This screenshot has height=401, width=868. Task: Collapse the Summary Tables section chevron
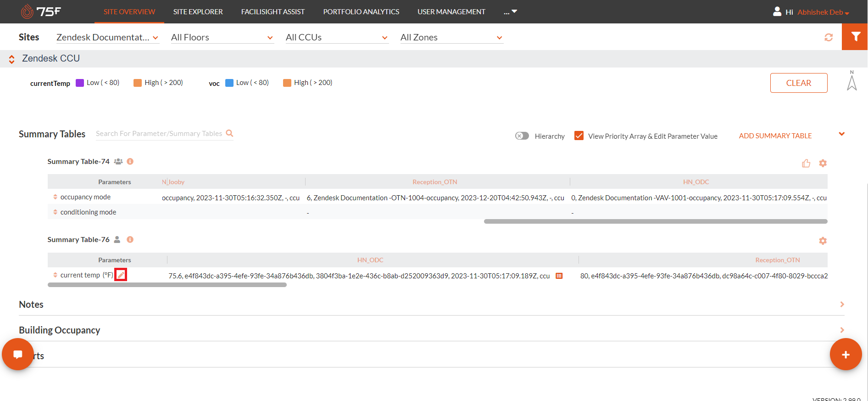point(842,134)
